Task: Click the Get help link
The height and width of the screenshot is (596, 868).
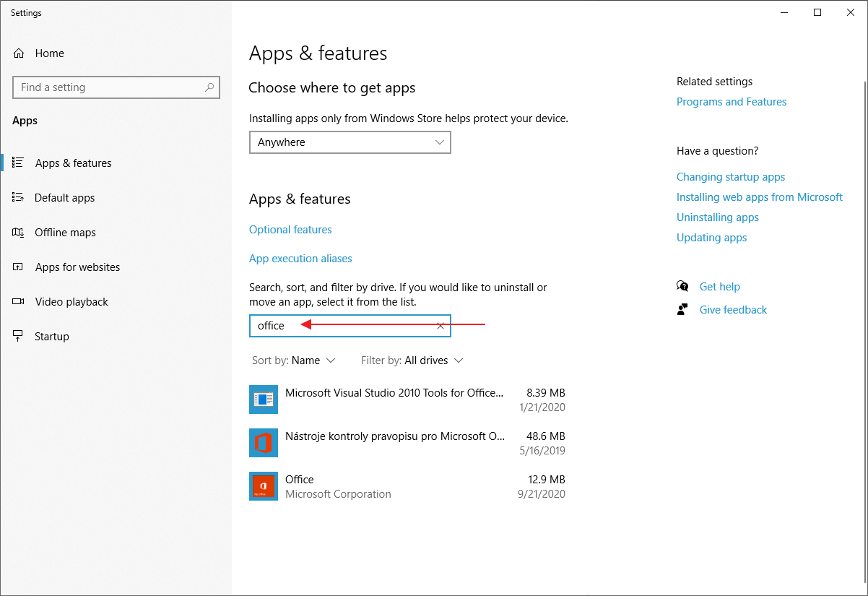Action: [720, 287]
